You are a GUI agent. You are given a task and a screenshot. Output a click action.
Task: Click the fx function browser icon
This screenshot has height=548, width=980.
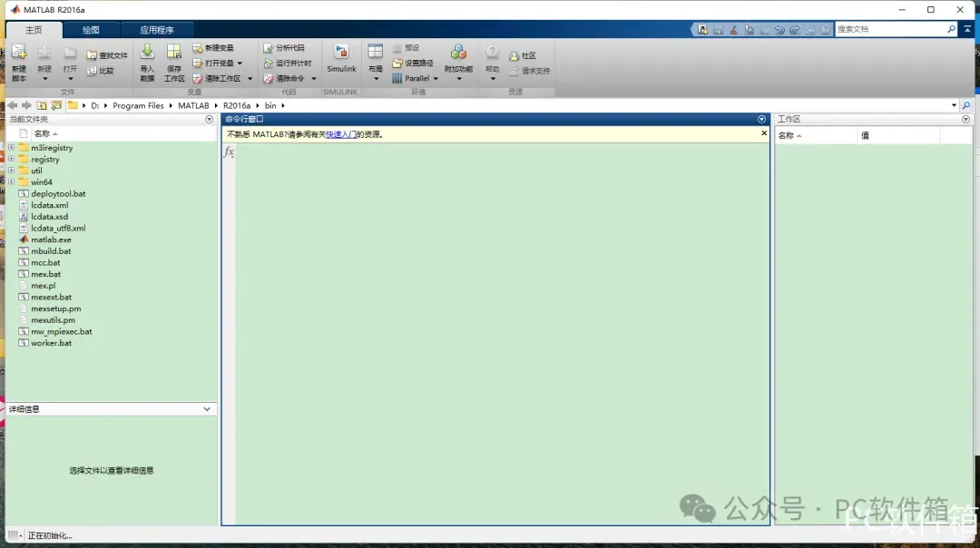229,152
